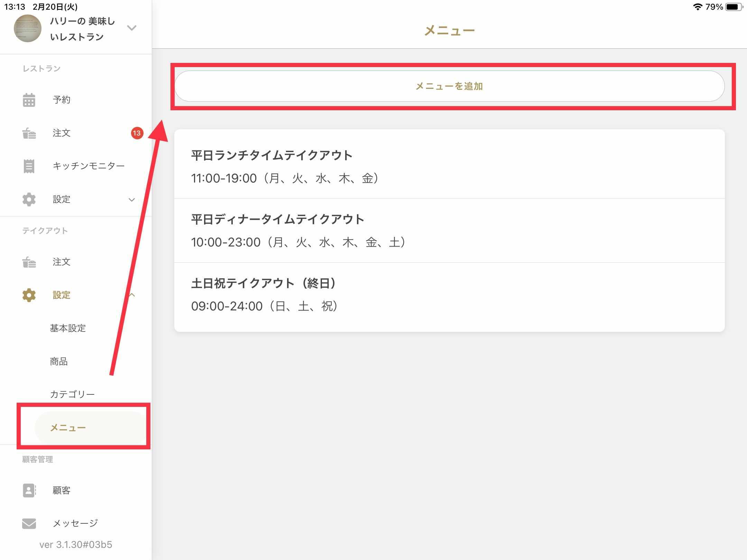Click the message envelope icon
The width and height of the screenshot is (747, 560).
(x=29, y=523)
